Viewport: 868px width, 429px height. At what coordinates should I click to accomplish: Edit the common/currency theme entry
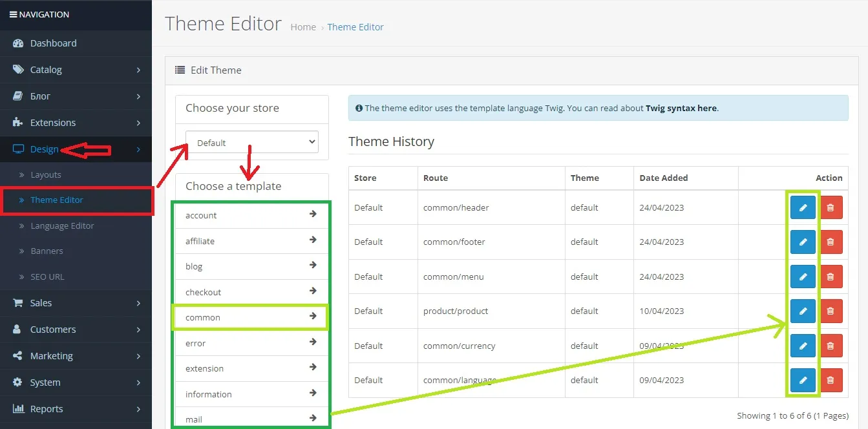click(x=803, y=346)
